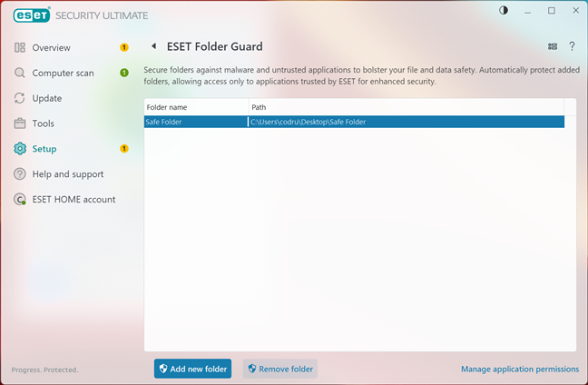Click the Tools briefcase icon

pos(19,123)
